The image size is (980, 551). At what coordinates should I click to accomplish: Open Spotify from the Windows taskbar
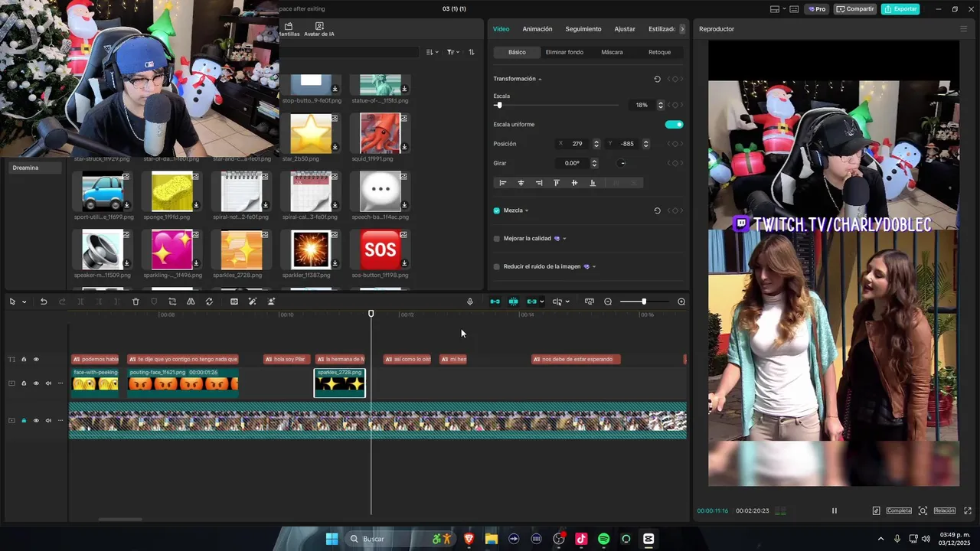tap(603, 539)
